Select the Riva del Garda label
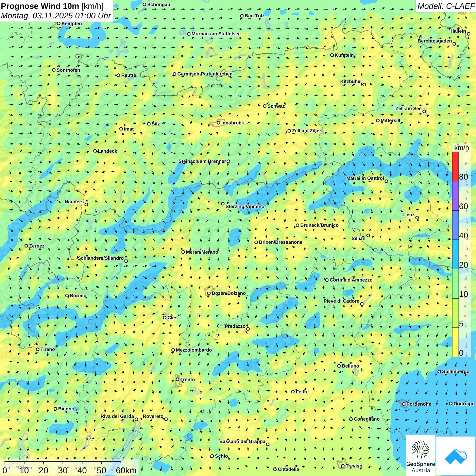 pos(117,416)
